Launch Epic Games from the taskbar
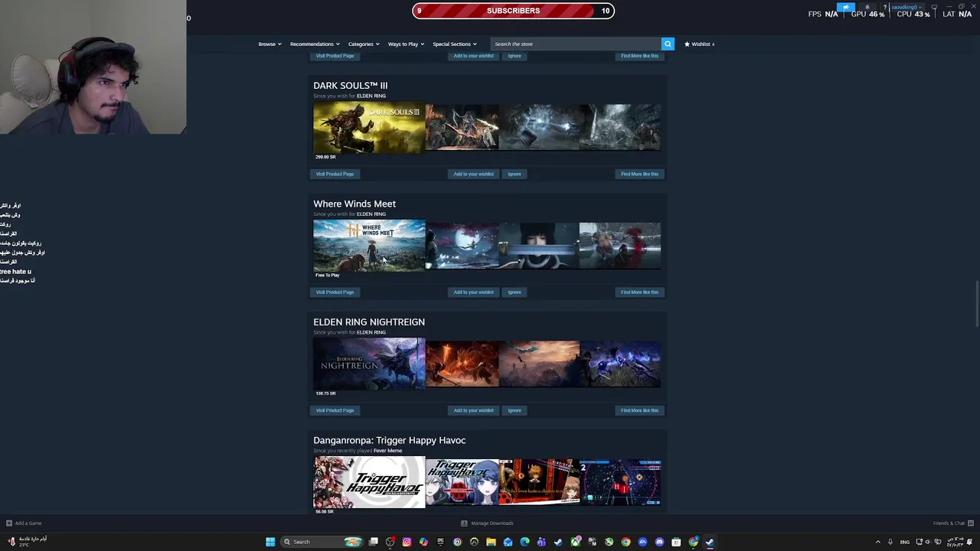The height and width of the screenshot is (551, 980). [x=440, y=542]
